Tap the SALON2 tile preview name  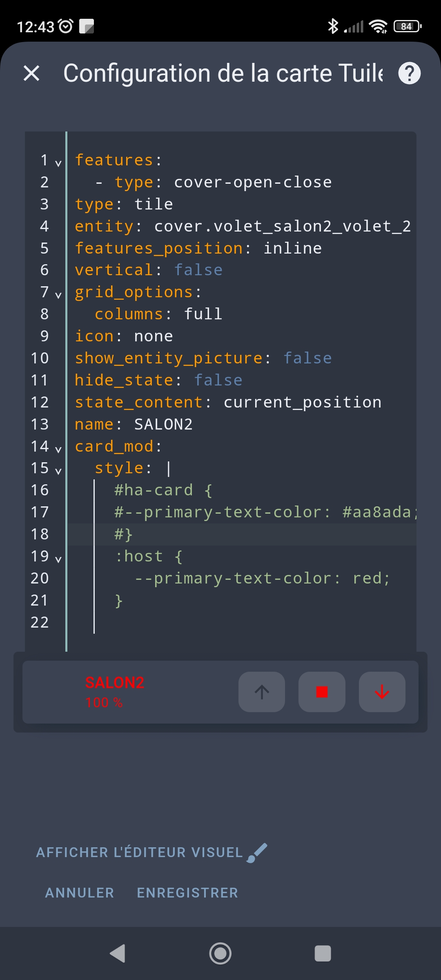tap(115, 683)
